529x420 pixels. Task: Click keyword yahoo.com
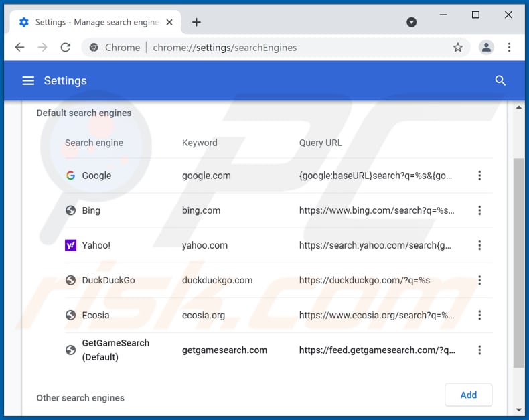[205, 245]
